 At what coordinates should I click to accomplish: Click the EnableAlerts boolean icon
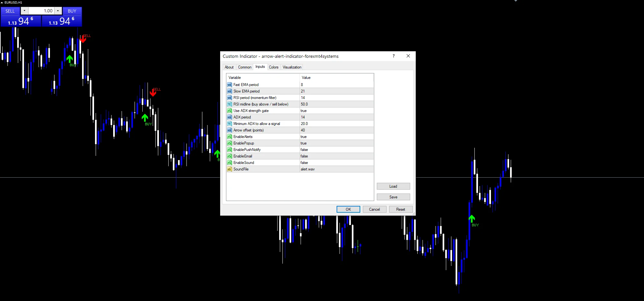(x=230, y=137)
